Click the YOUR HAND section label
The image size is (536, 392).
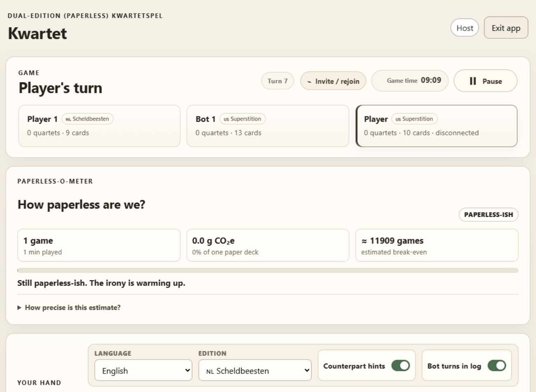click(39, 383)
